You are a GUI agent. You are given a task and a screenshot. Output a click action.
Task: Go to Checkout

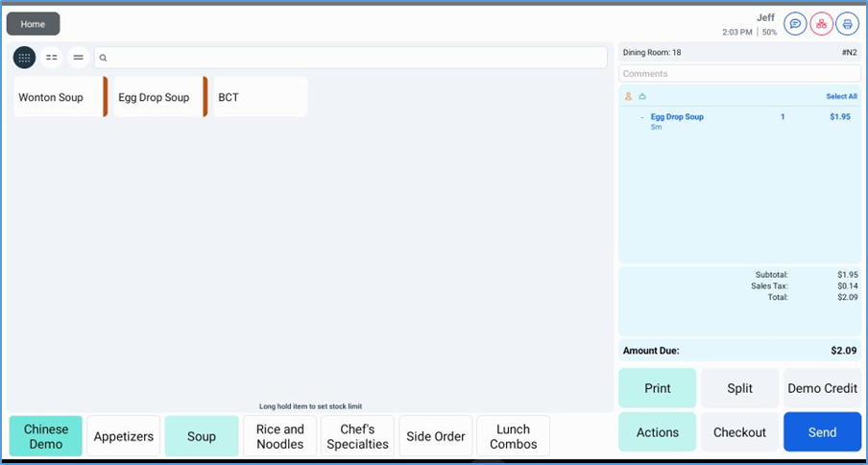tap(739, 432)
